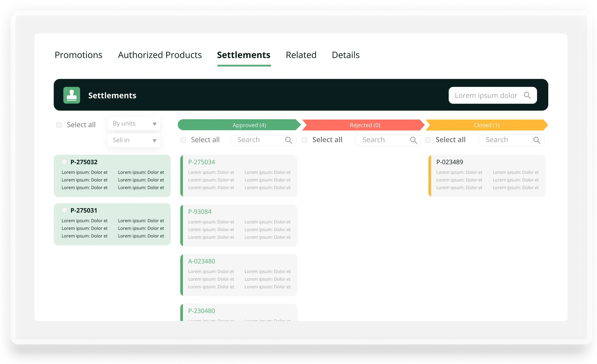This screenshot has height=364, width=597.
Task: Open the Authorized Products tab
Action: (x=160, y=55)
